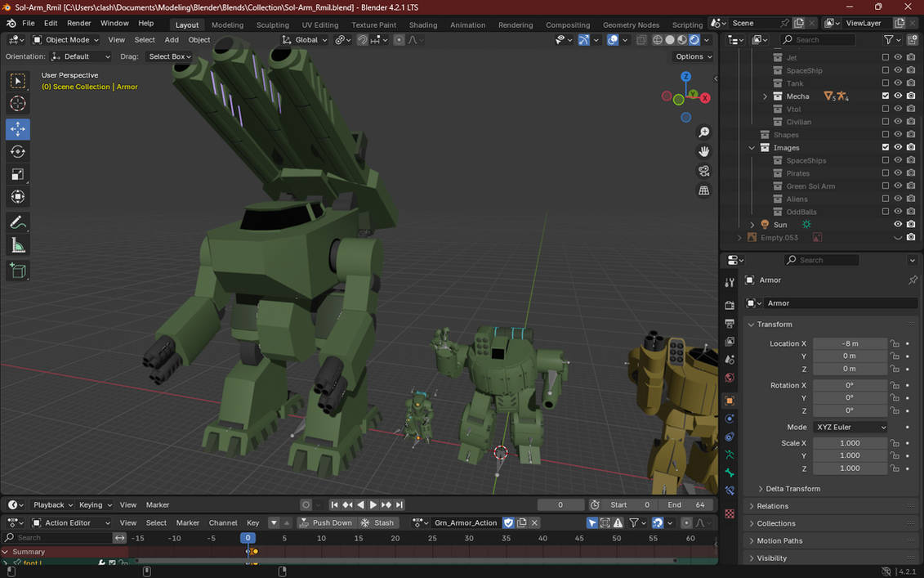
Task: Open the World Properties tab
Action: point(729,378)
